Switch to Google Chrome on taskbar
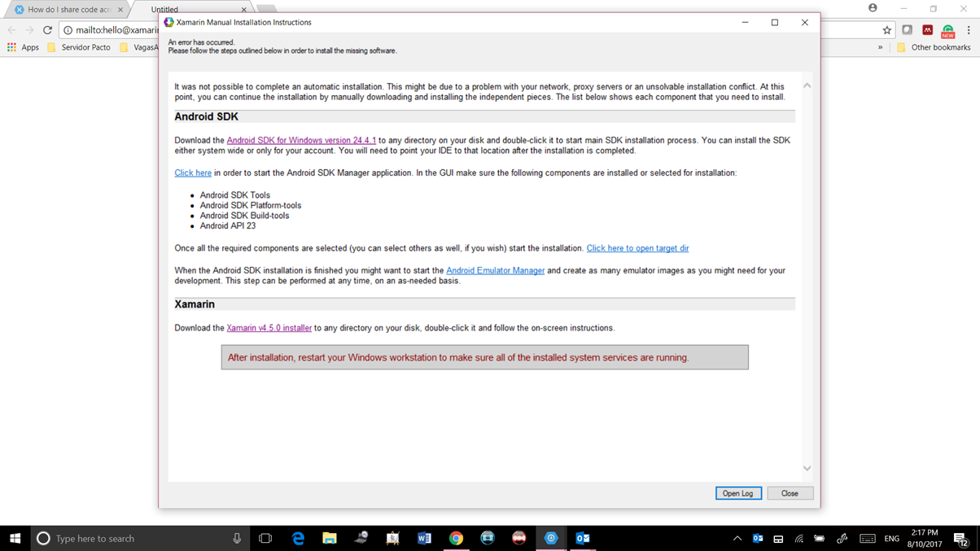This screenshot has width=980, height=551. (x=456, y=538)
